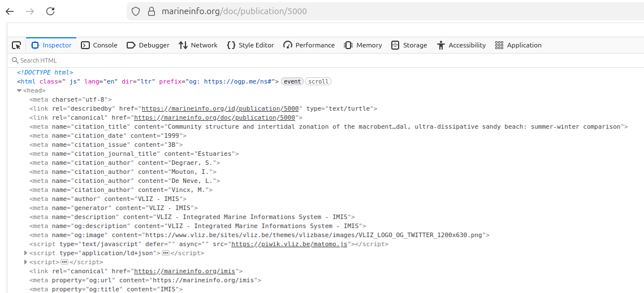Click the shield tracking protection icon
This screenshot has width=644, height=293.
[136, 11]
